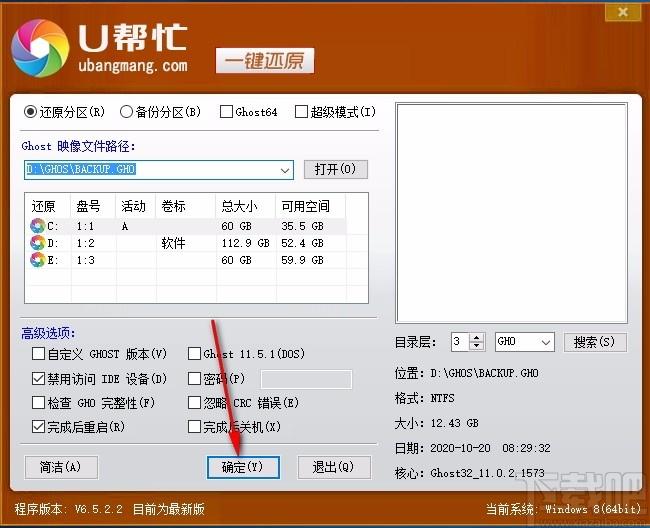Image resolution: width=650 pixels, height=528 pixels.
Task: Click the 格式 NTFS info line
Action: 424,398
